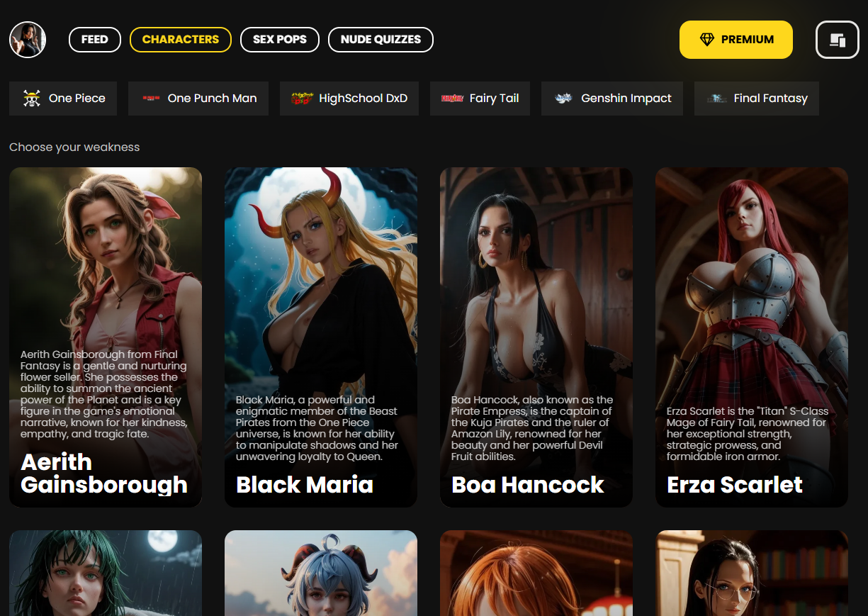Filter by Fairy Tail franchise
The width and height of the screenshot is (868, 616).
point(480,99)
